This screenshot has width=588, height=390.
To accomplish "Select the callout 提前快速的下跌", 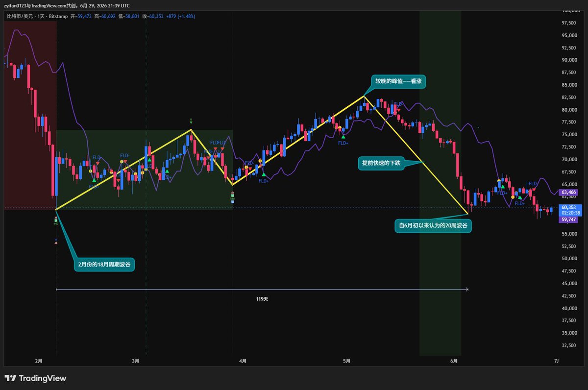I will point(381,164).
